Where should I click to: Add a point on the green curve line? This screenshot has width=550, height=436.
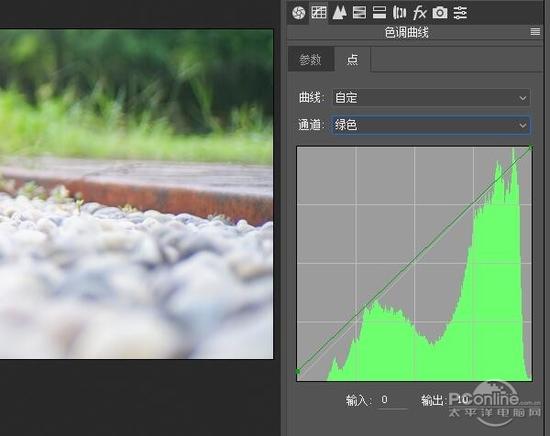(x=414, y=260)
